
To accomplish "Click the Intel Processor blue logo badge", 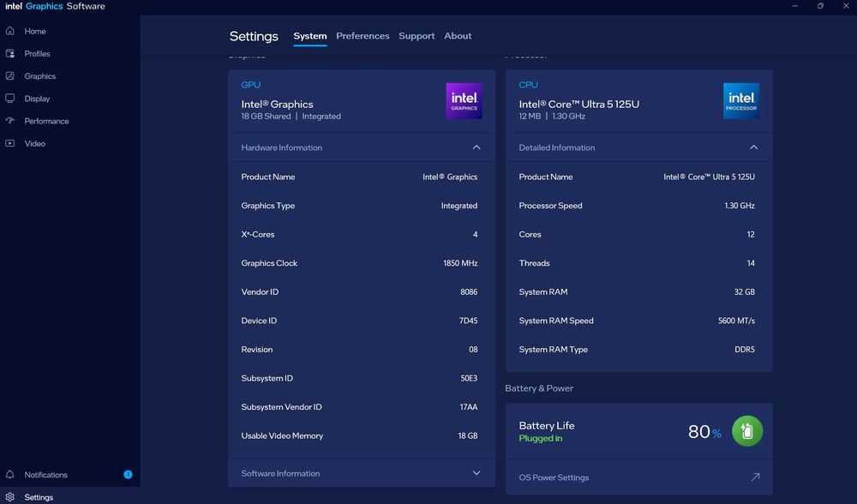I will point(741,100).
